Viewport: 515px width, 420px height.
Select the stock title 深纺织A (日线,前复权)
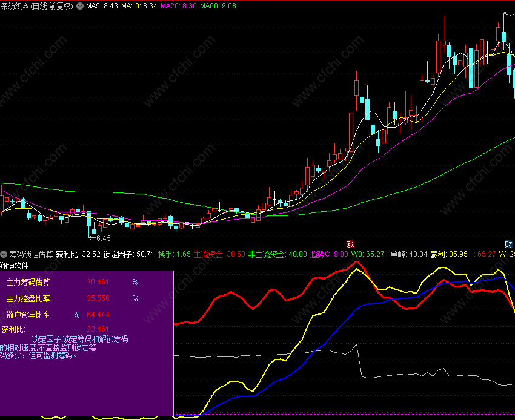click(37, 6)
